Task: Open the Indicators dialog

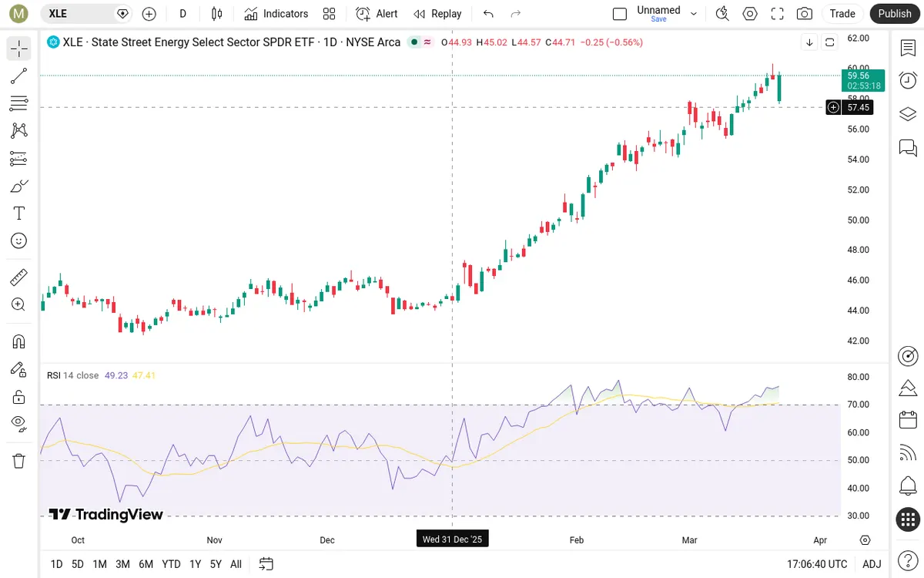Action: [x=276, y=14]
